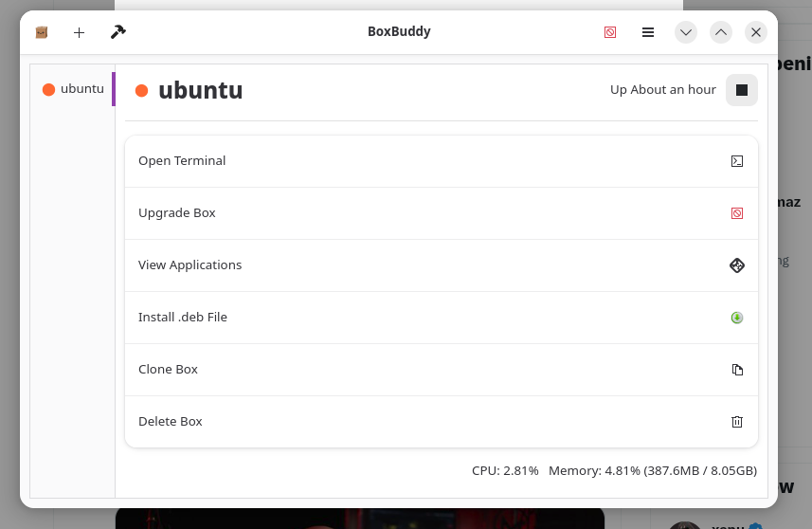812x529 pixels.
Task: Open the hammer assemble tool
Action: click(x=118, y=32)
